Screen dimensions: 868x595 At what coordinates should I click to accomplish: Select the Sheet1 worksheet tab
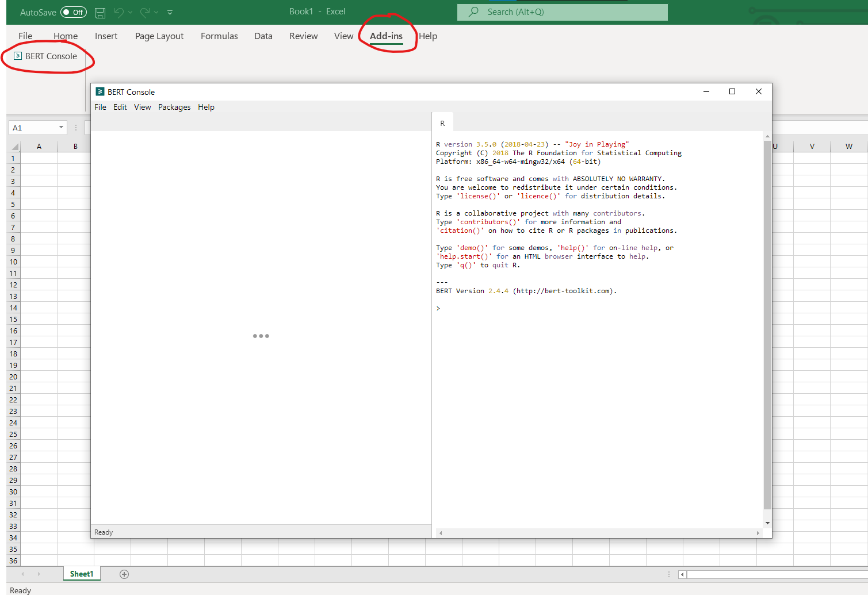(82, 574)
